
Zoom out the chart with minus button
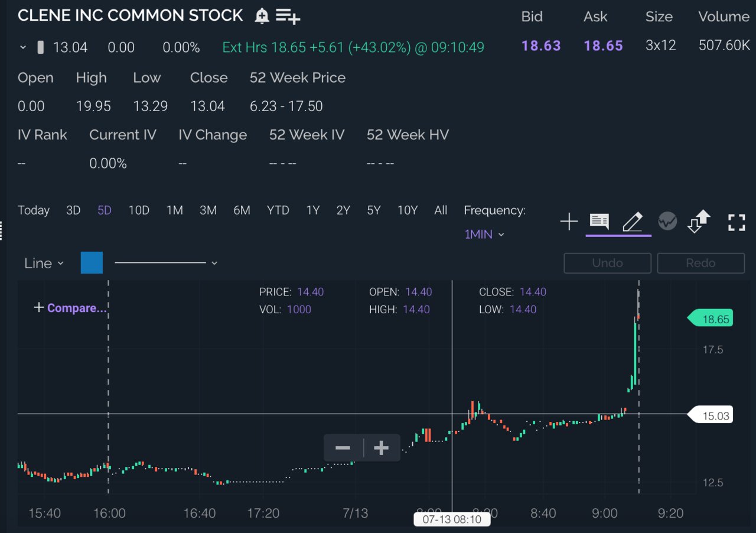click(343, 448)
